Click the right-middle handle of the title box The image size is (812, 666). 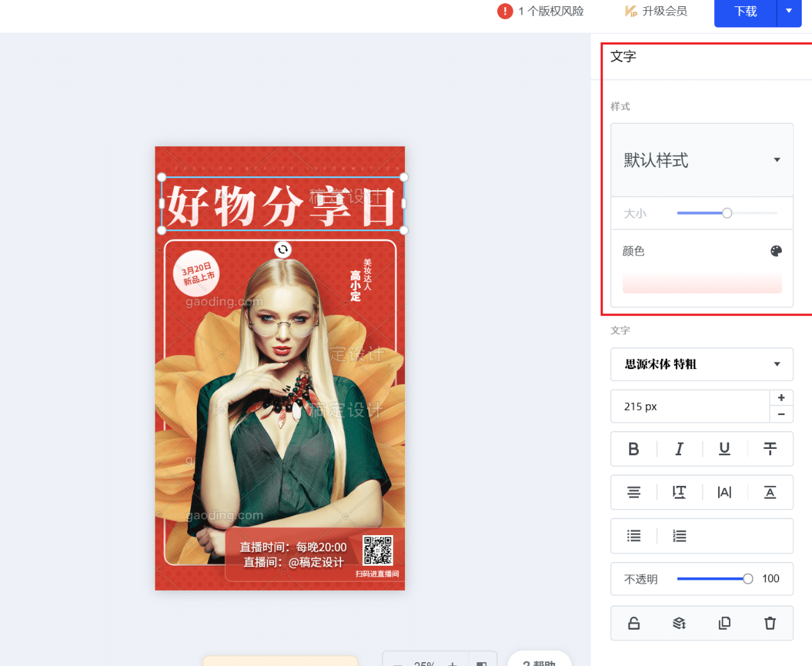click(x=404, y=204)
